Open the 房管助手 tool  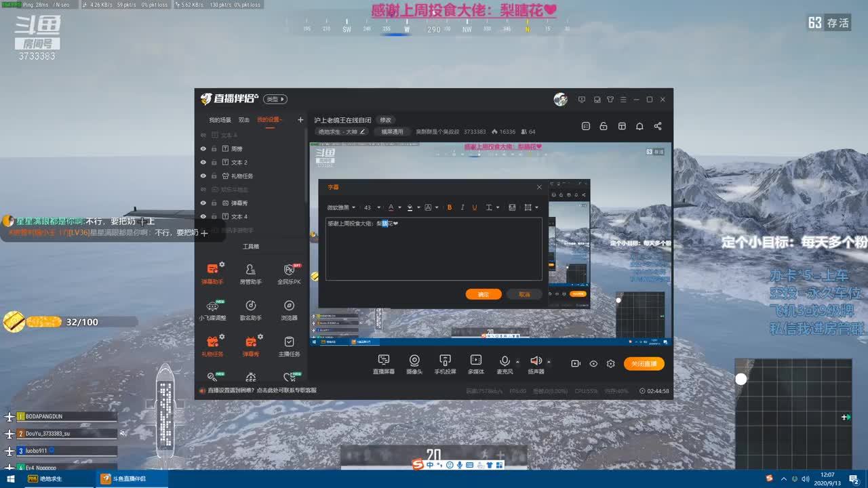point(250,273)
